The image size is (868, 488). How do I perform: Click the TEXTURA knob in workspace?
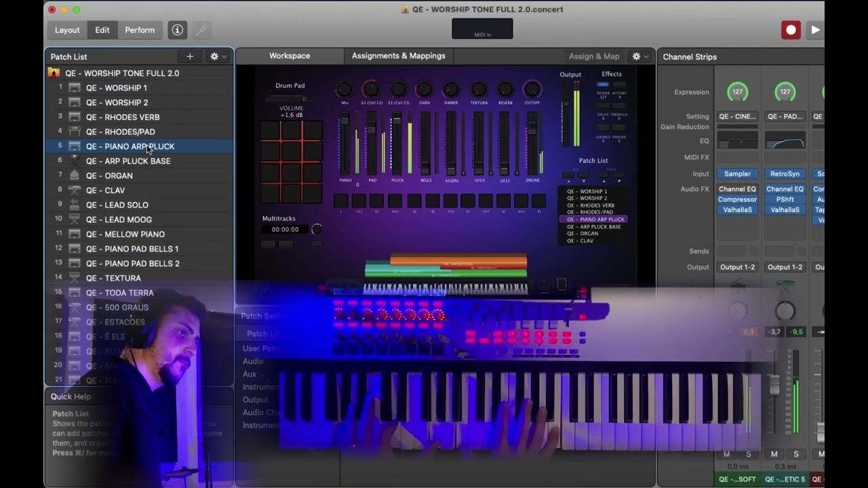(x=479, y=89)
